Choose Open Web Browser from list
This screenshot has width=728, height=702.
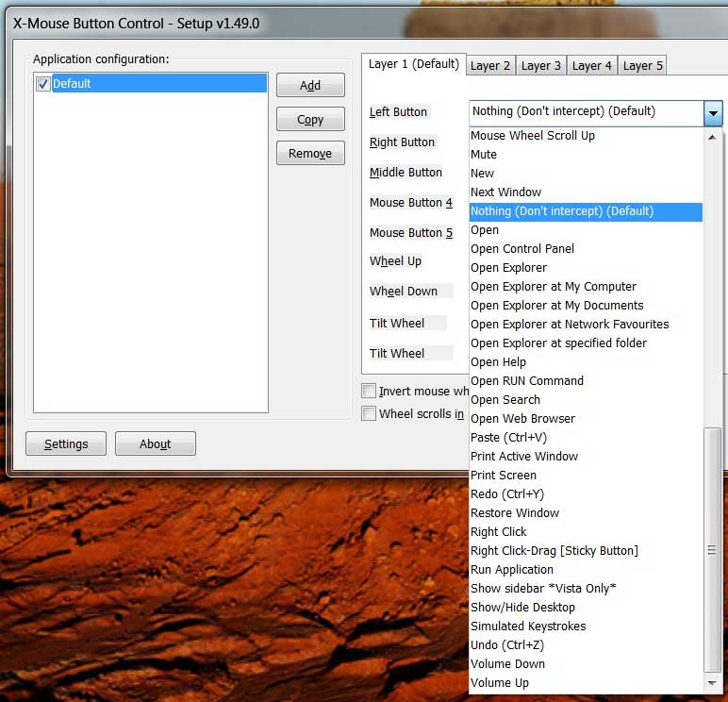[x=522, y=419]
